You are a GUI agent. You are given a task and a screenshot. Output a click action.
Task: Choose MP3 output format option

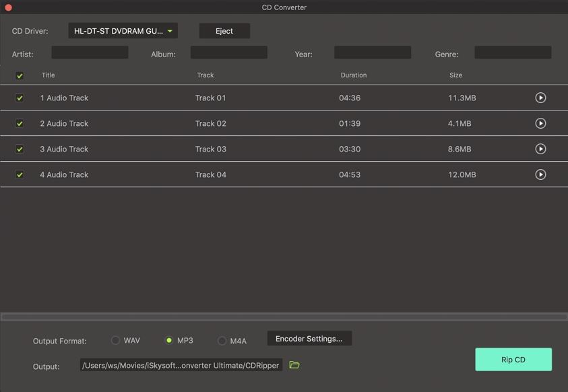pos(169,341)
